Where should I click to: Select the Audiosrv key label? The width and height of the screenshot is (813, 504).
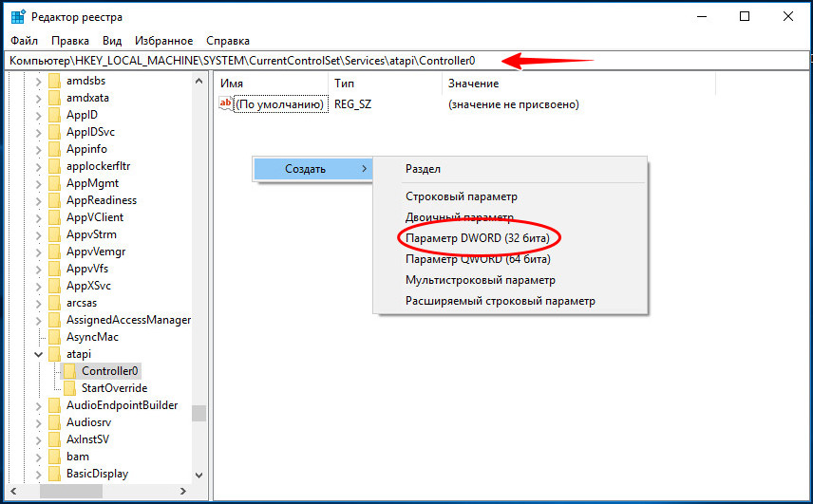pyautogui.click(x=88, y=422)
